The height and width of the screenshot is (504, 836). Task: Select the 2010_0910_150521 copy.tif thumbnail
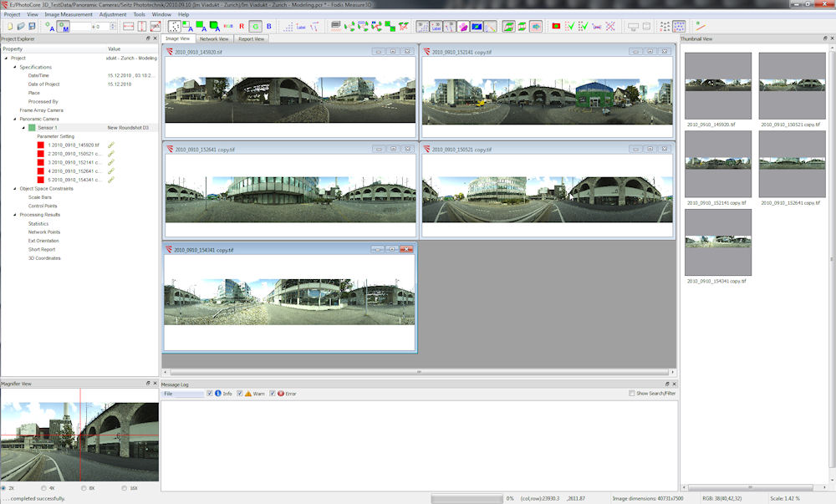click(791, 86)
